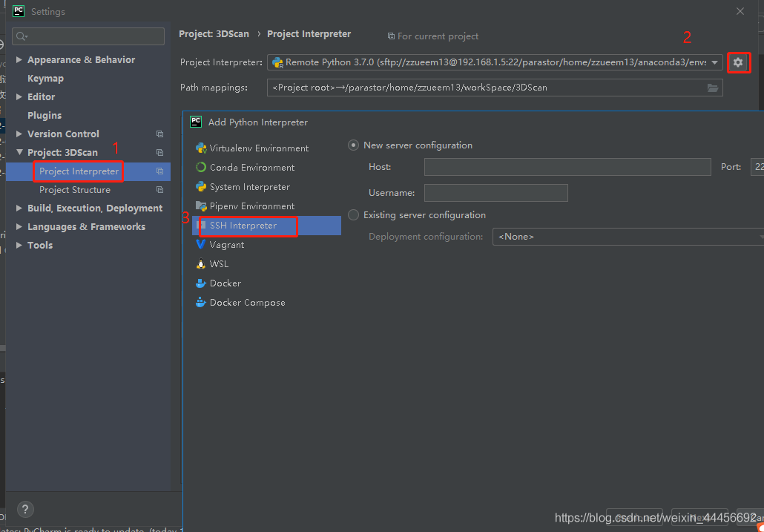Click the folder icon in Path mappings
Screen dimensions: 764x532
click(713, 88)
